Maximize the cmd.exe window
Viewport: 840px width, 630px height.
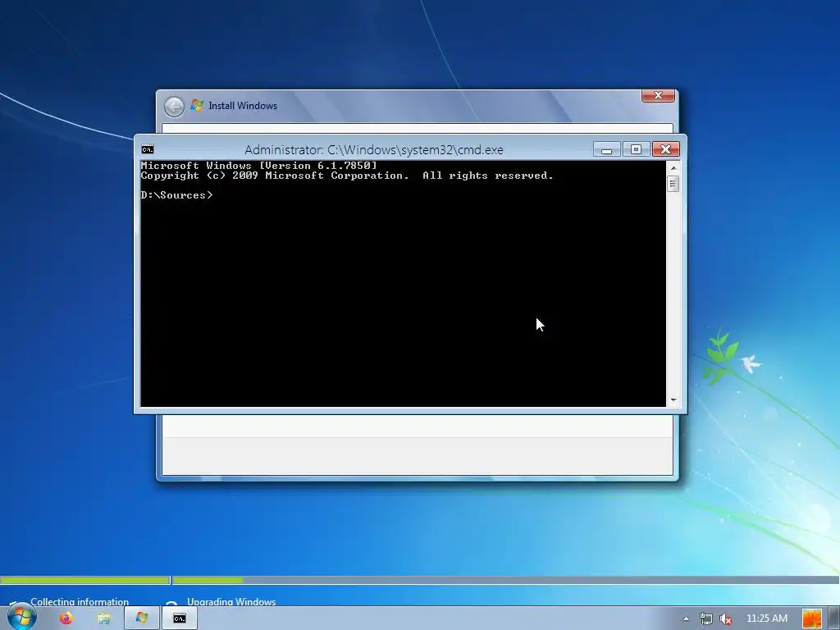(x=636, y=149)
